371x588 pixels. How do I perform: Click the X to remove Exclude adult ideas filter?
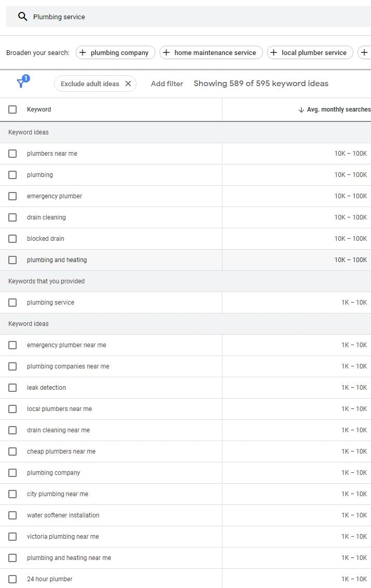tap(128, 84)
